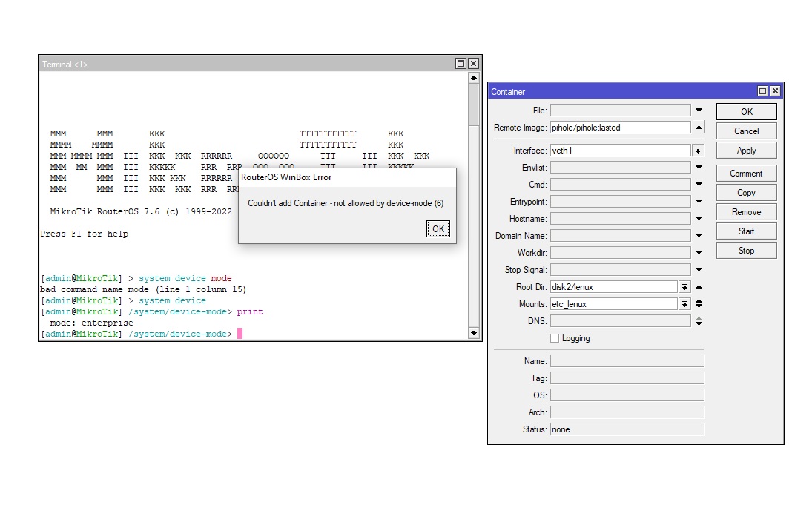The image size is (812, 511).
Task: Click the Status field showing none
Action: pos(627,429)
